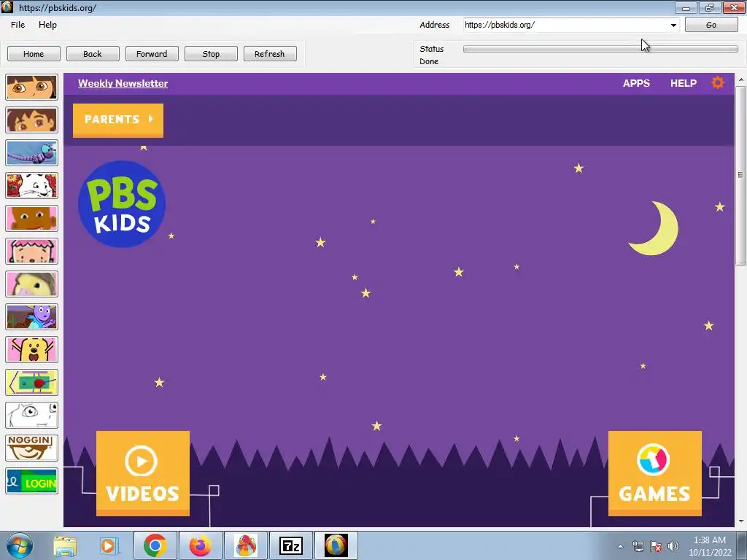
Task: Open the brown-faced character icon on the pink background
Action: point(31,219)
